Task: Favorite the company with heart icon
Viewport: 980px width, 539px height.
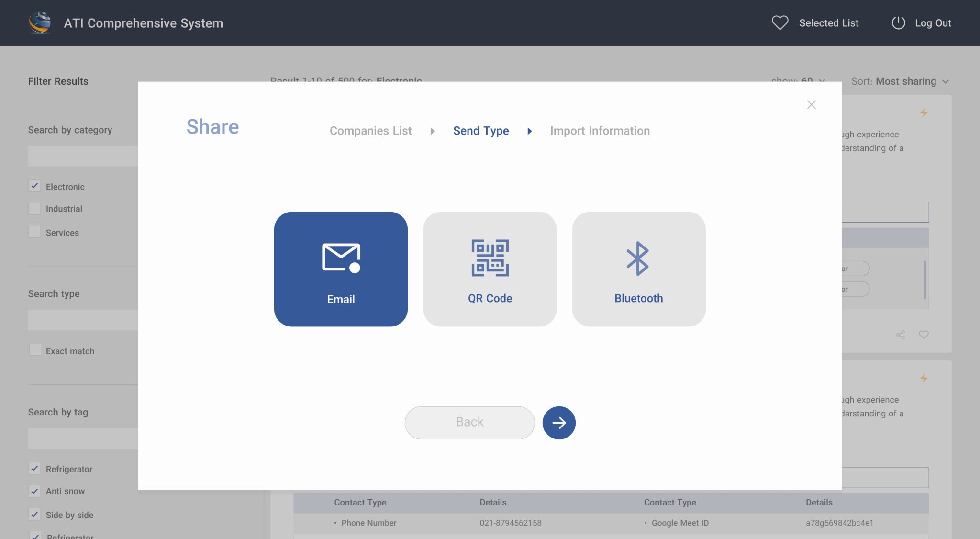Action: [924, 335]
